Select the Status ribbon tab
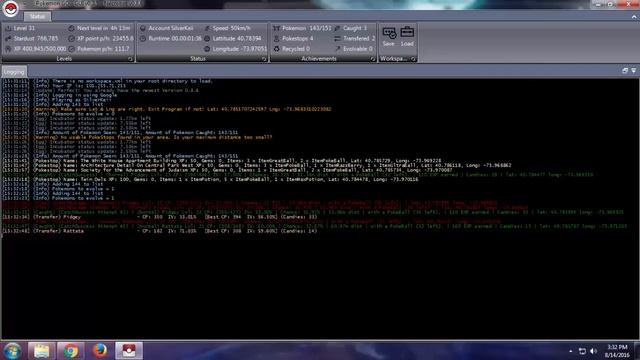Image resolution: width=640 pixels, height=360 pixels. [37, 16]
